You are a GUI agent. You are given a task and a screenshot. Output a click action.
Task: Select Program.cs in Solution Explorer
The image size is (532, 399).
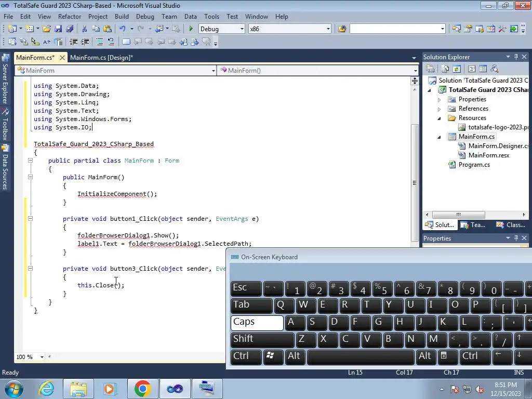point(474,165)
